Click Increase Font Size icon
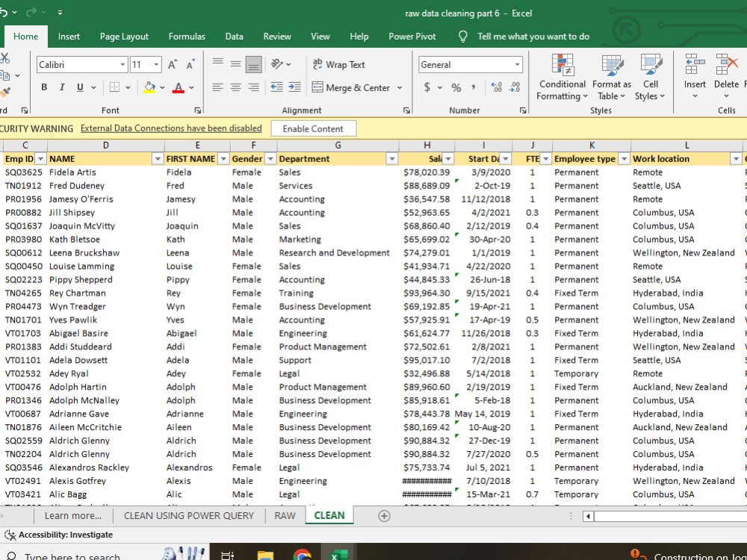Image resolution: width=747 pixels, height=560 pixels. [x=173, y=65]
